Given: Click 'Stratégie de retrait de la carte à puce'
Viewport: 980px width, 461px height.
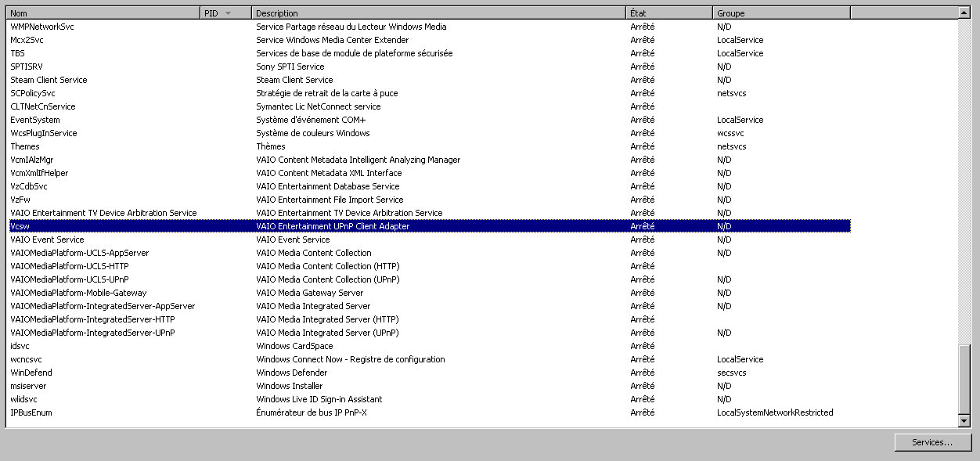Looking at the screenshot, I should pyautogui.click(x=327, y=93).
